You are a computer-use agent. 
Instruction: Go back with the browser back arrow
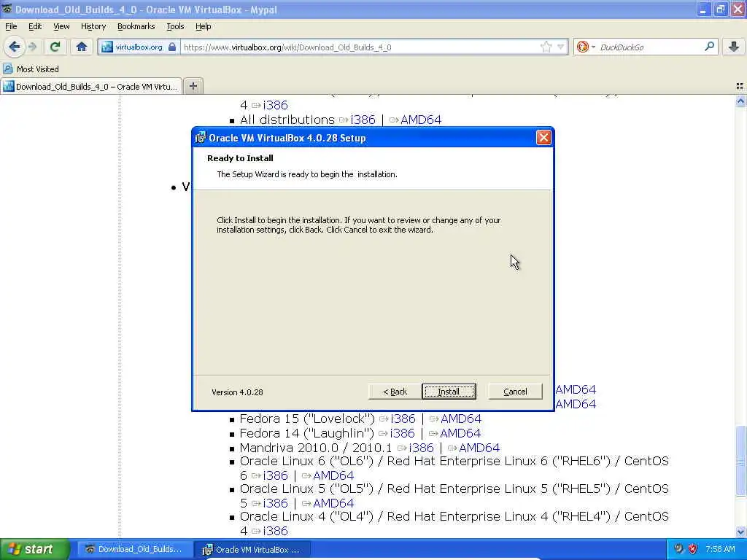coord(15,47)
